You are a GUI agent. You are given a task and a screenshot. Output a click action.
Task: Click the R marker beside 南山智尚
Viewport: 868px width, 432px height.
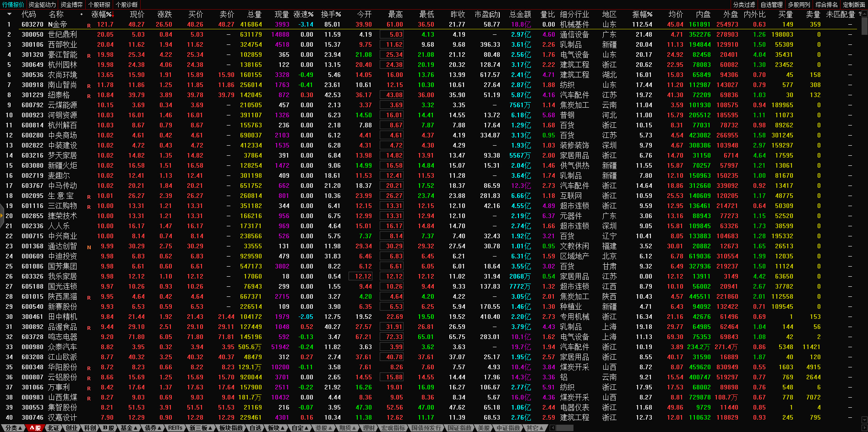pos(89,86)
